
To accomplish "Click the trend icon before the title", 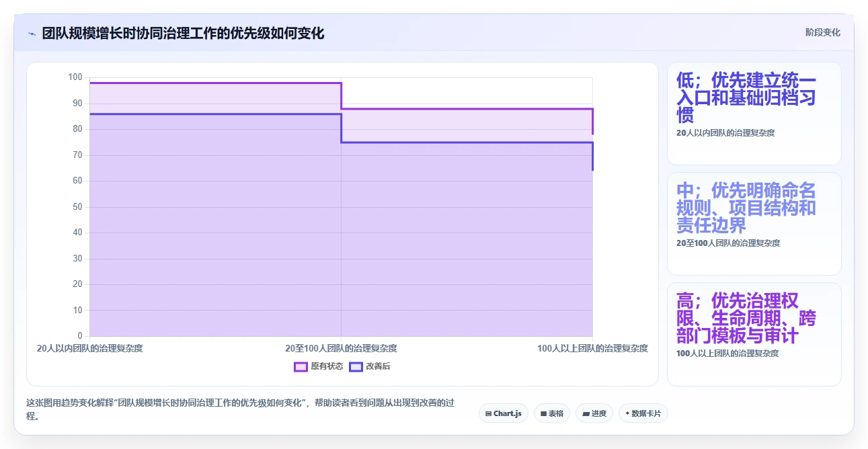I will pyautogui.click(x=32, y=33).
